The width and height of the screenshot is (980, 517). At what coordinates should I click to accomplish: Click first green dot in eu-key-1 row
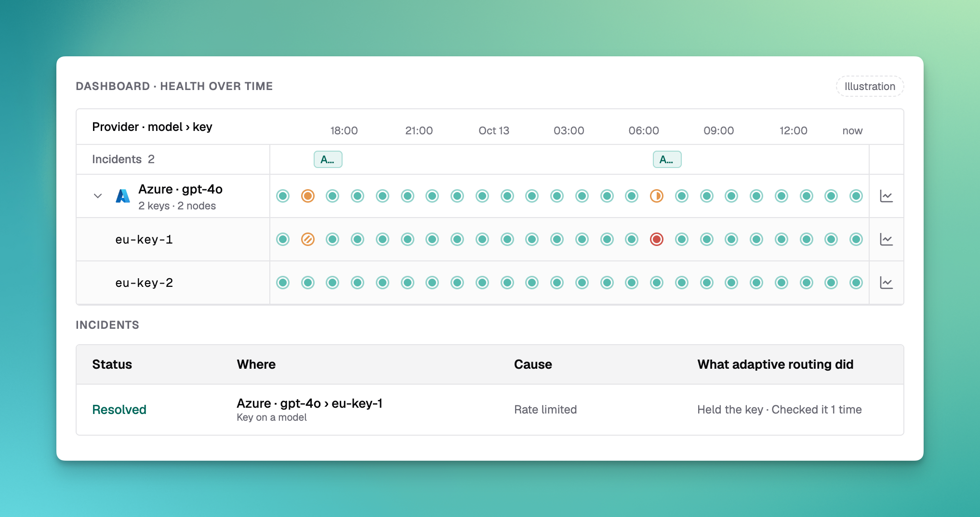[x=283, y=239]
